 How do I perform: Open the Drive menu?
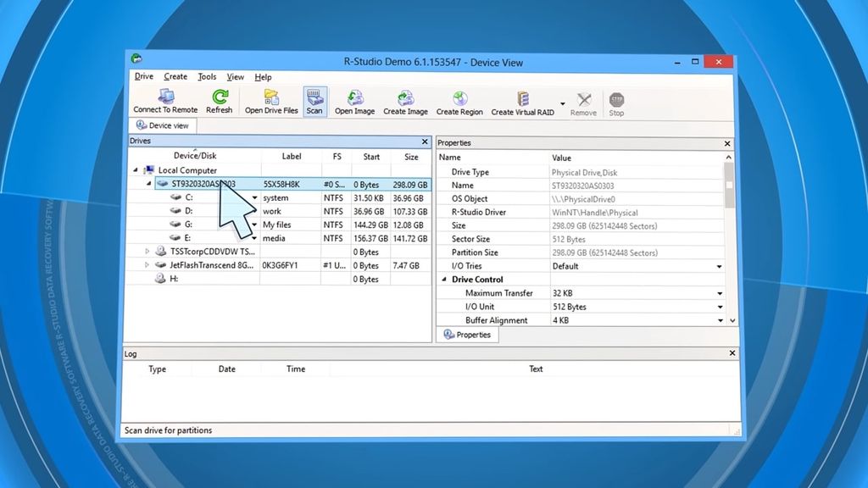click(143, 76)
